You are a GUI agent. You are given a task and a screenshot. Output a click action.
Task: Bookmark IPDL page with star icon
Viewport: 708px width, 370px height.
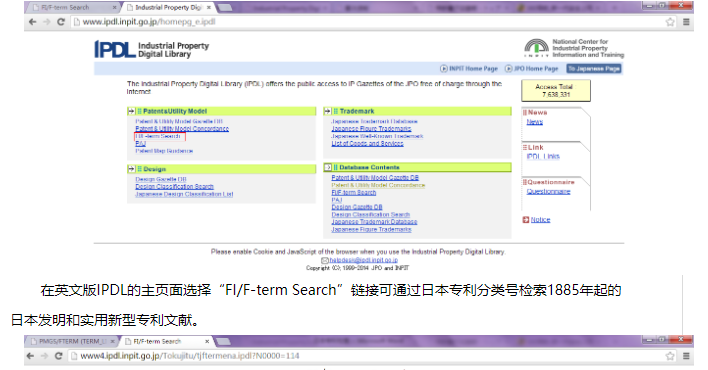[x=670, y=22]
